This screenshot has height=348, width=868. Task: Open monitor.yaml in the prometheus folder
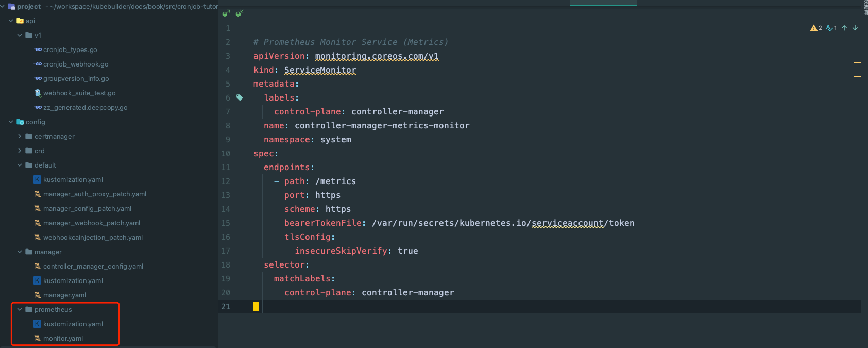coord(63,339)
